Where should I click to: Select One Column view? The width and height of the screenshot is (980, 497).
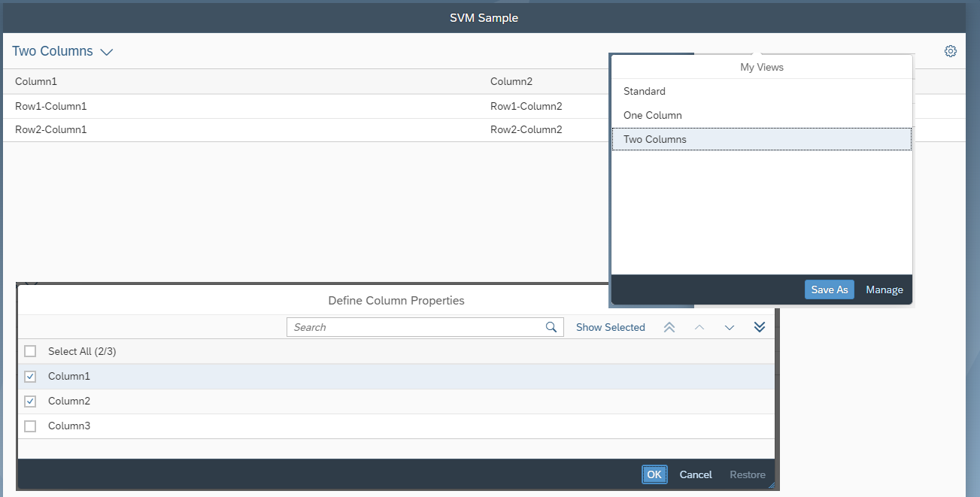[x=762, y=115]
